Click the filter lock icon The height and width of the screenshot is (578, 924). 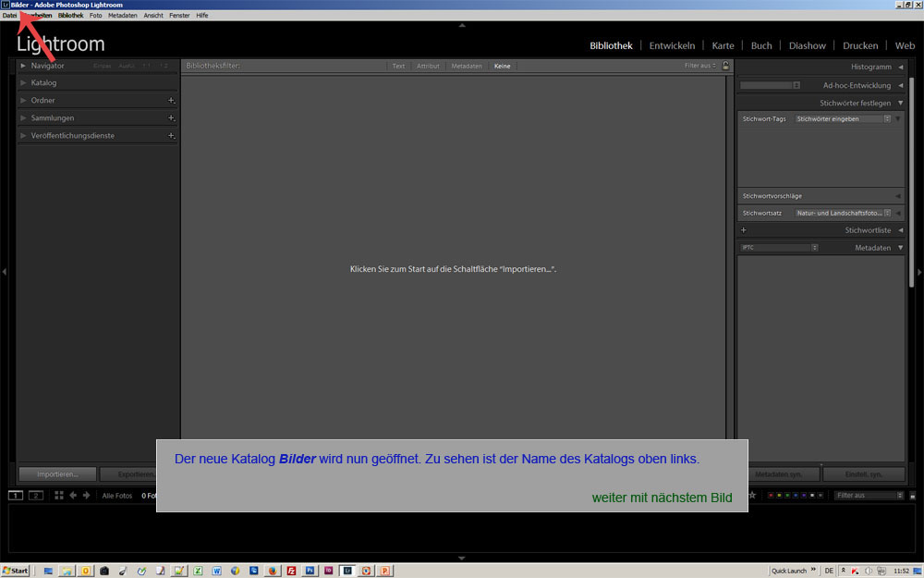(x=726, y=66)
